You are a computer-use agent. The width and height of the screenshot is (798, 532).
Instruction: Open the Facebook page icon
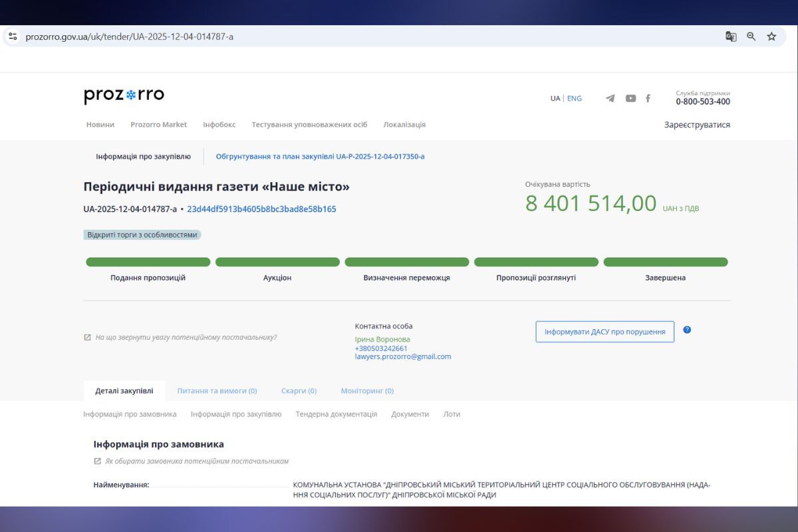[x=648, y=98]
